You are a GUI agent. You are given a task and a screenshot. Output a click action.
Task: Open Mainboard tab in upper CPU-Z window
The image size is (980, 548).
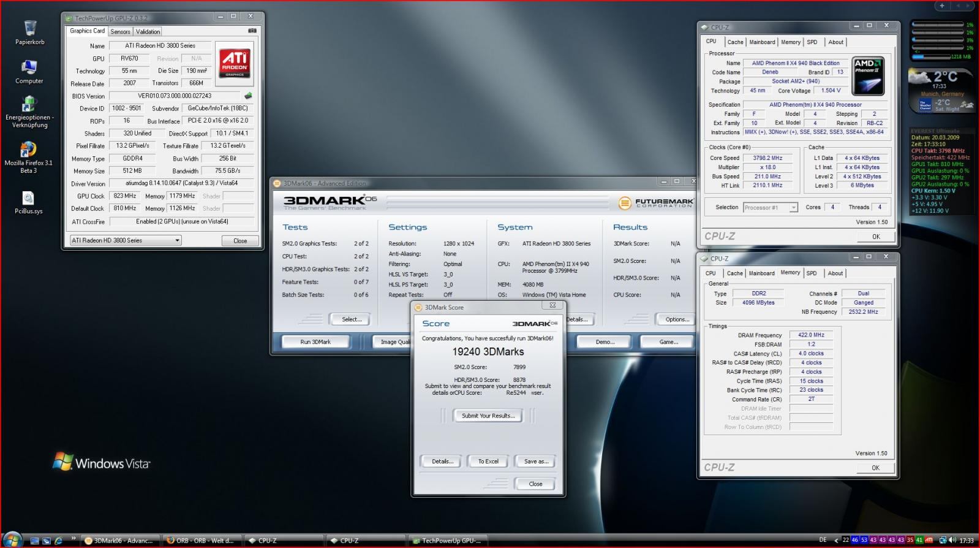click(762, 42)
